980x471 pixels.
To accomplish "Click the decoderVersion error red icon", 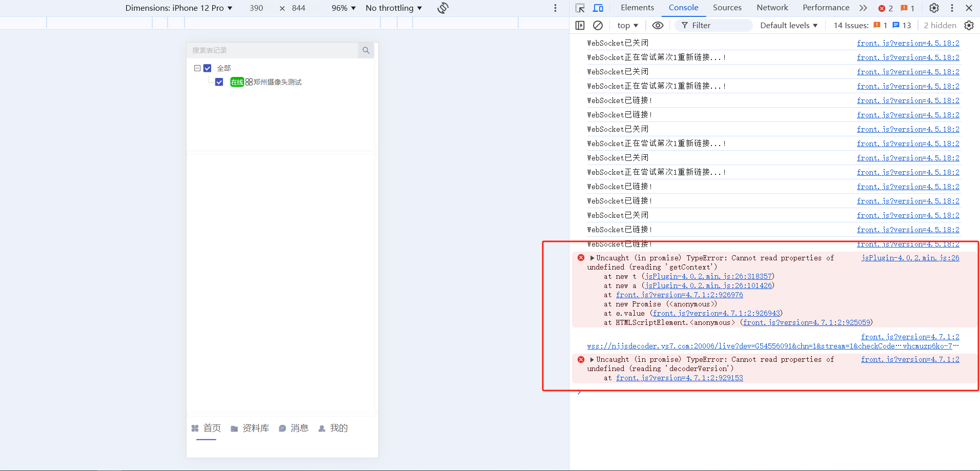I will [581, 359].
